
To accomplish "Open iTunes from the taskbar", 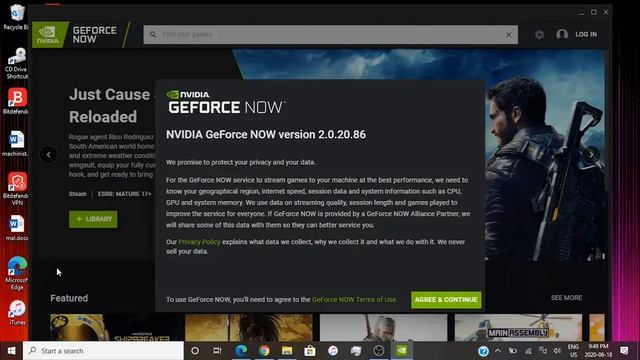I will (x=333, y=351).
